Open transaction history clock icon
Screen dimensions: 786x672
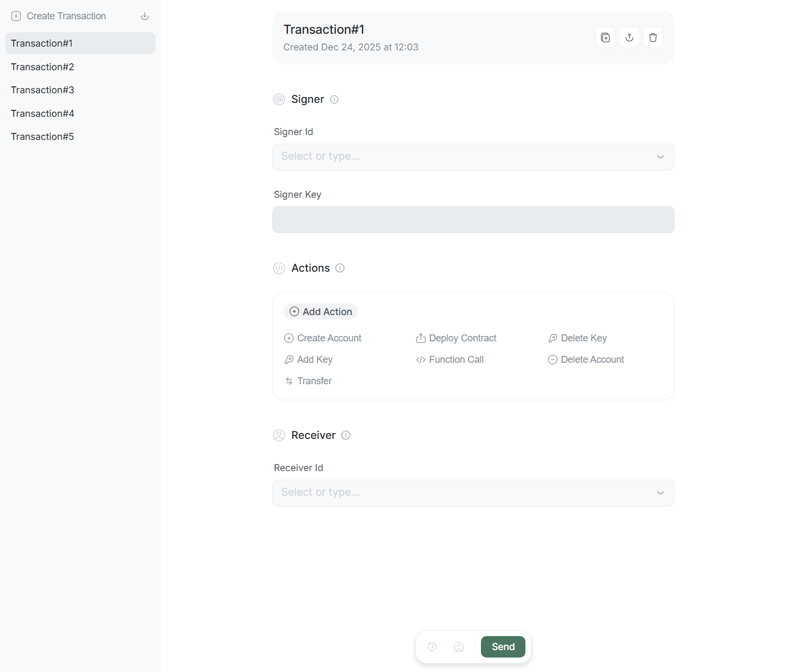click(x=432, y=647)
